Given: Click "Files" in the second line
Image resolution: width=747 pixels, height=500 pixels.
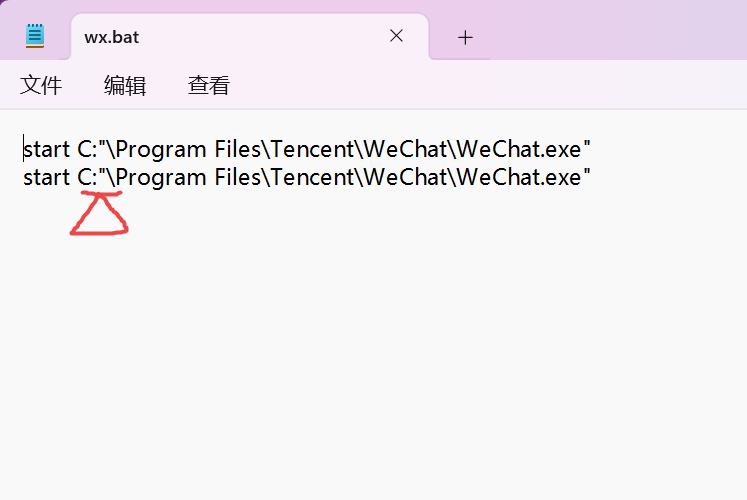Looking at the screenshot, I should point(238,177).
